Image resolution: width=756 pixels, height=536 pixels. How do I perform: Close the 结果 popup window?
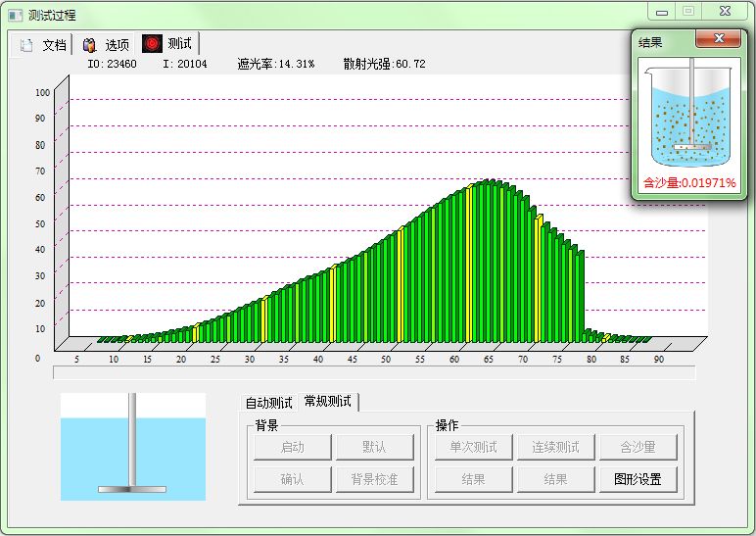pos(718,39)
